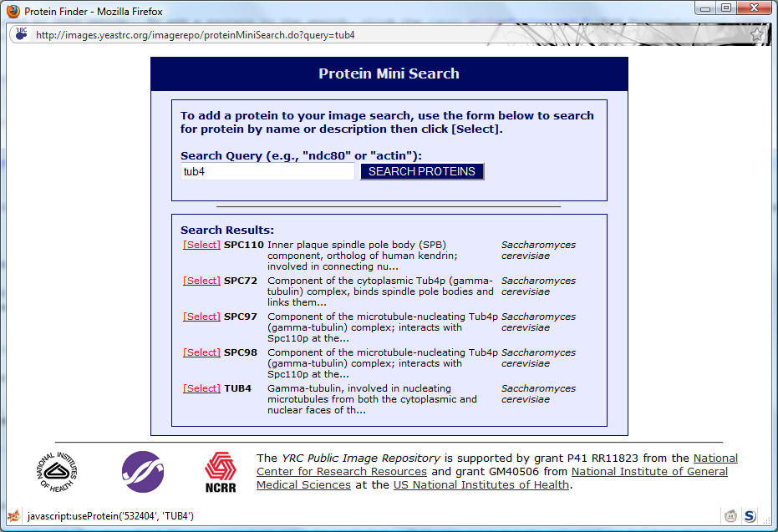
Task: Click the purple circular logo in footer
Action: (x=143, y=472)
